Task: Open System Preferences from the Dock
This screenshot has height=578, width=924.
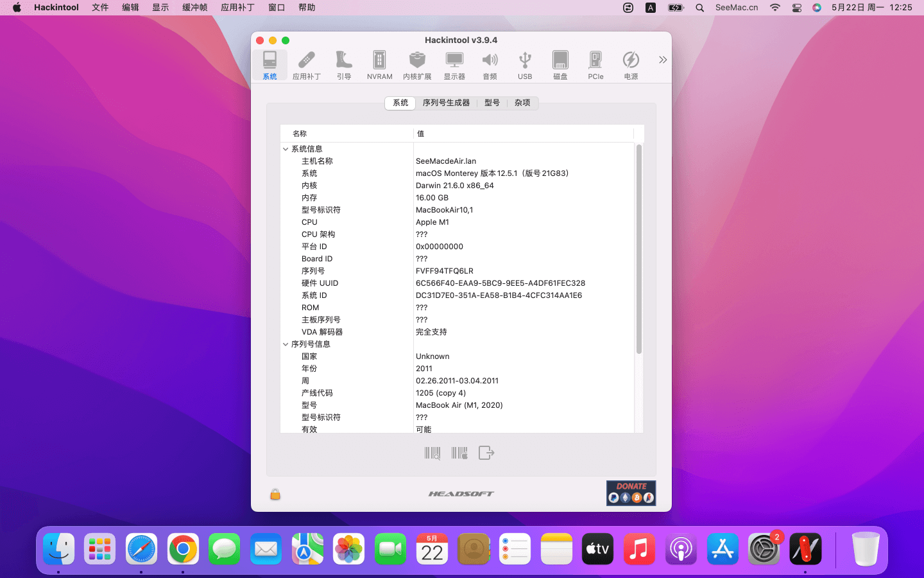Action: coord(764,549)
